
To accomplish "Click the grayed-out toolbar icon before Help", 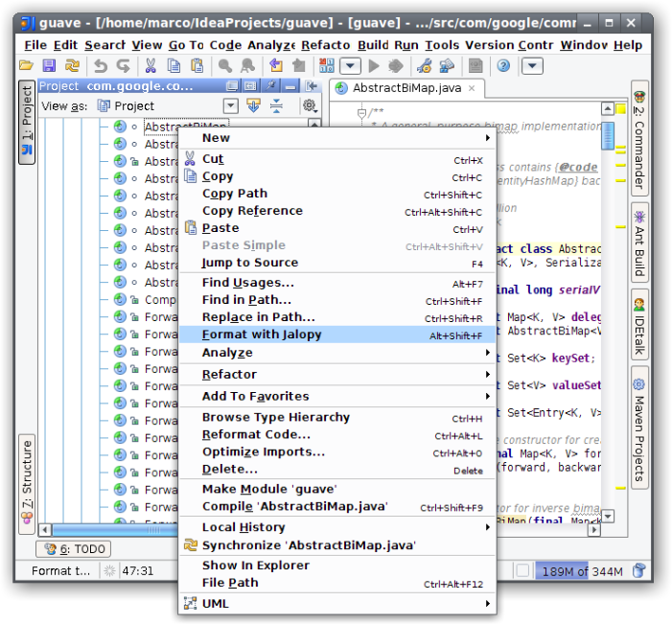I will (475, 65).
